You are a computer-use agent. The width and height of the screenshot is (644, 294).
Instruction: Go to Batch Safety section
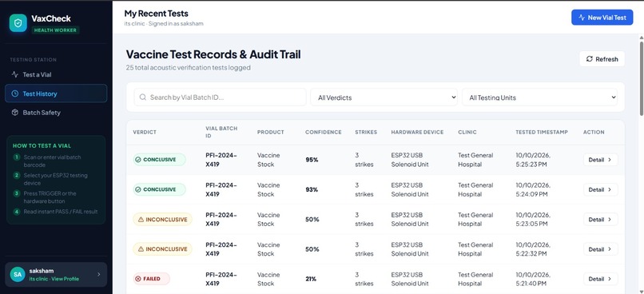[56, 113]
